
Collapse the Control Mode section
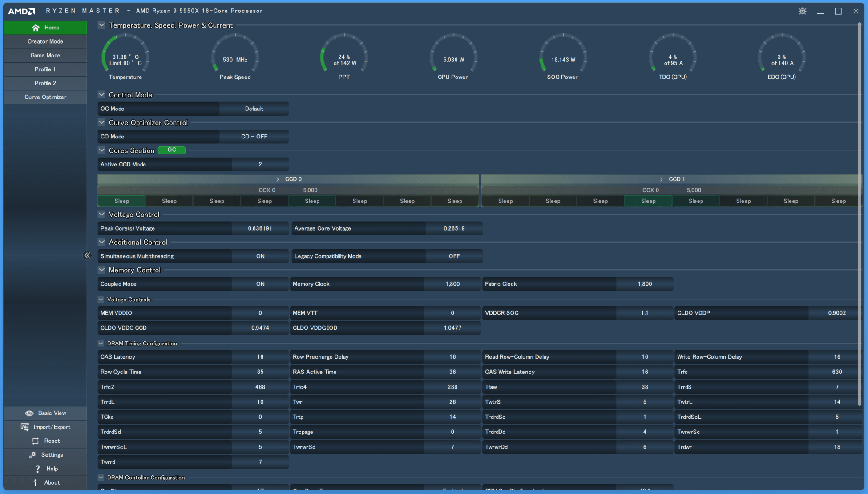(x=101, y=94)
